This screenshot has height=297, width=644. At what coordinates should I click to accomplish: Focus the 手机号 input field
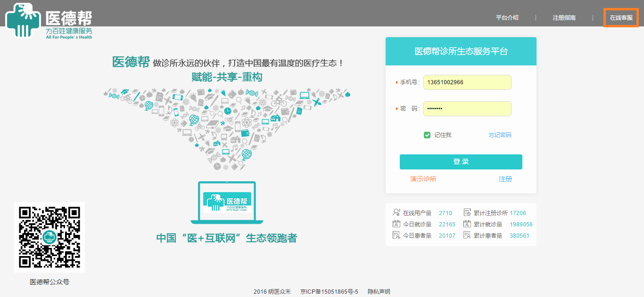tap(467, 82)
